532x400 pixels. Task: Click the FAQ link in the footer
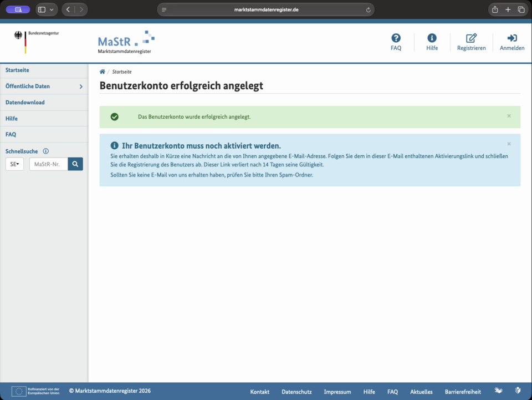click(x=392, y=392)
